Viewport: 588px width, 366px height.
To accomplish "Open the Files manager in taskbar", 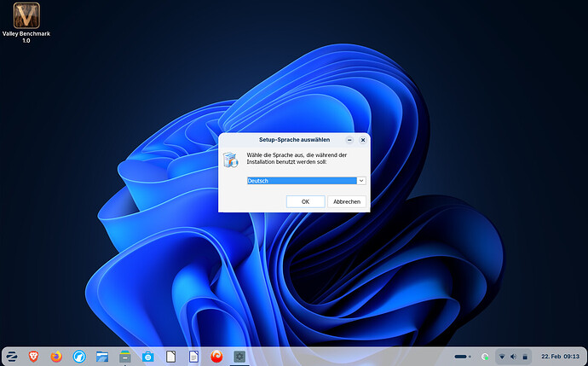I will point(103,355).
